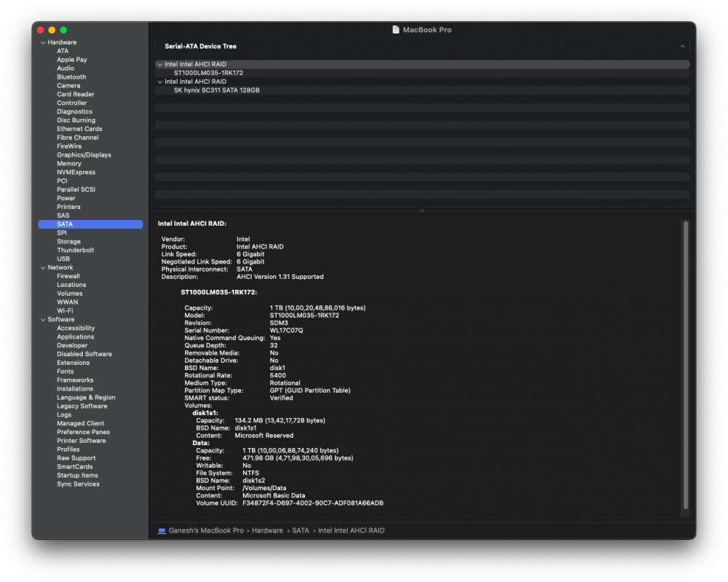Open USB device information
Screen dimensions: 728x582
tap(63, 259)
